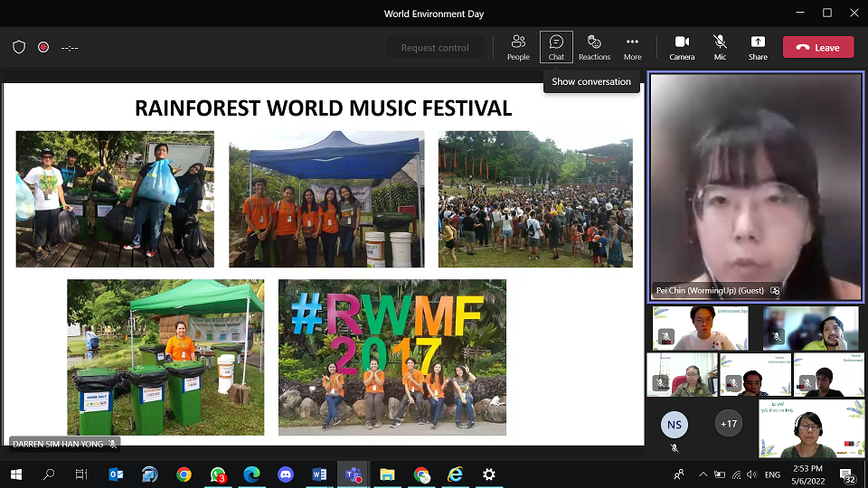The height and width of the screenshot is (488, 868).
Task: Open the People participants panel
Action: tap(518, 48)
